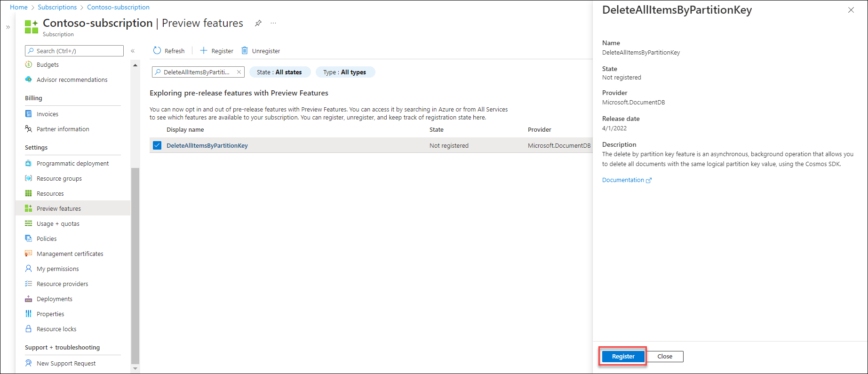Sort by State column header
Image resolution: width=868 pixels, height=374 pixels.
pyautogui.click(x=437, y=129)
